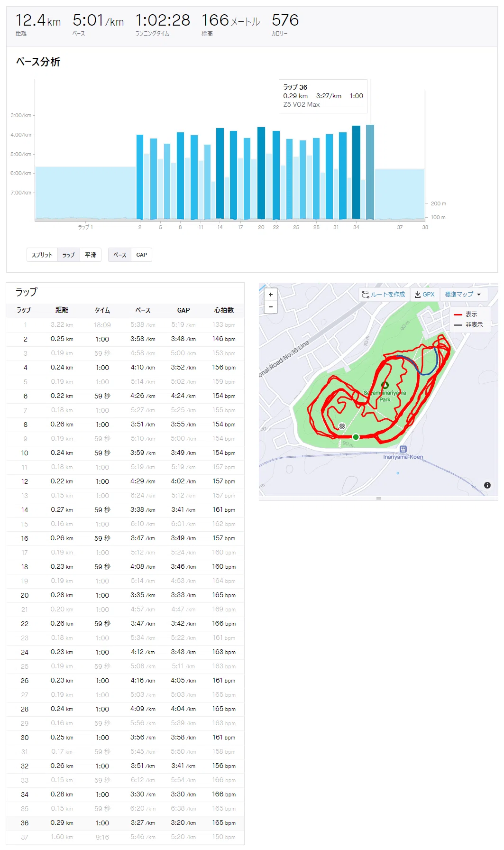Open the 標準マップ map style dropdown
The height and width of the screenshot is (850, 504).
(x=463, y=295)
